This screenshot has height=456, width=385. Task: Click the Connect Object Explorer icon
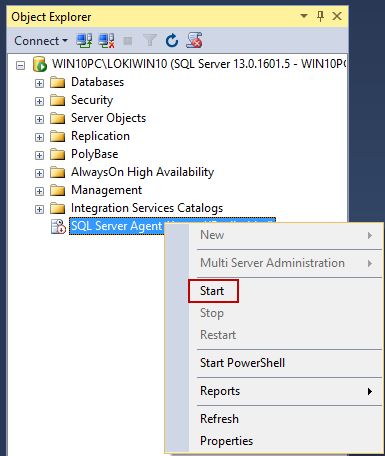(84, 41)
